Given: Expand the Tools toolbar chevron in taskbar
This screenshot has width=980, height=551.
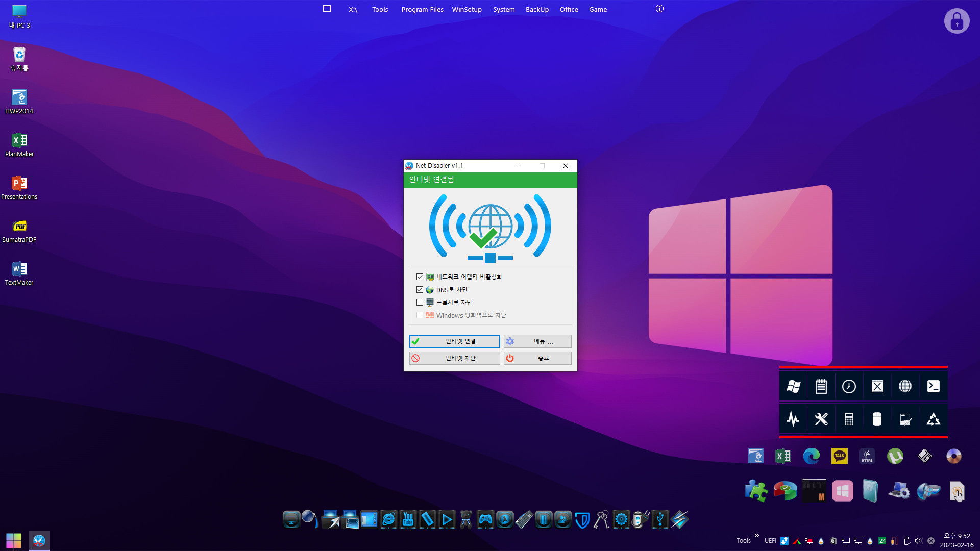Looking at the screenshot, I should click(756, 536).
